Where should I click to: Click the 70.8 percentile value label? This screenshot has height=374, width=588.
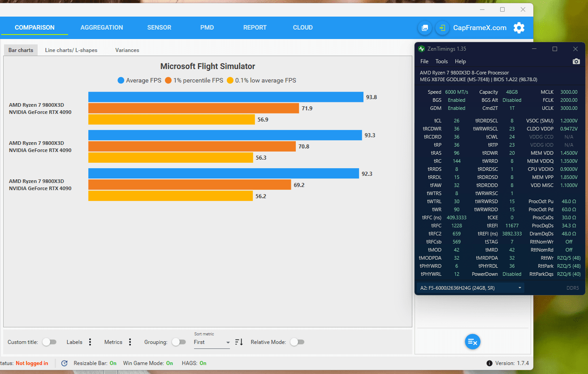[x=304, y=147]
